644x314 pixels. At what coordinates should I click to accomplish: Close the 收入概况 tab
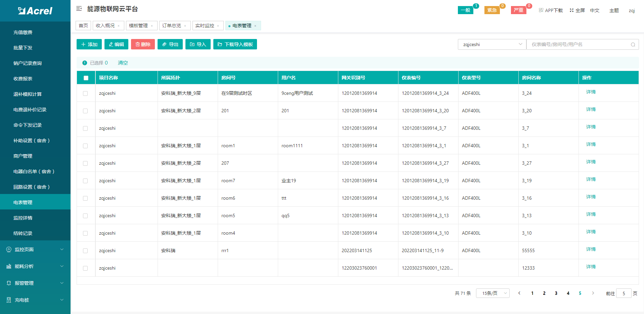pyautogui.click(x=119, y=26)
